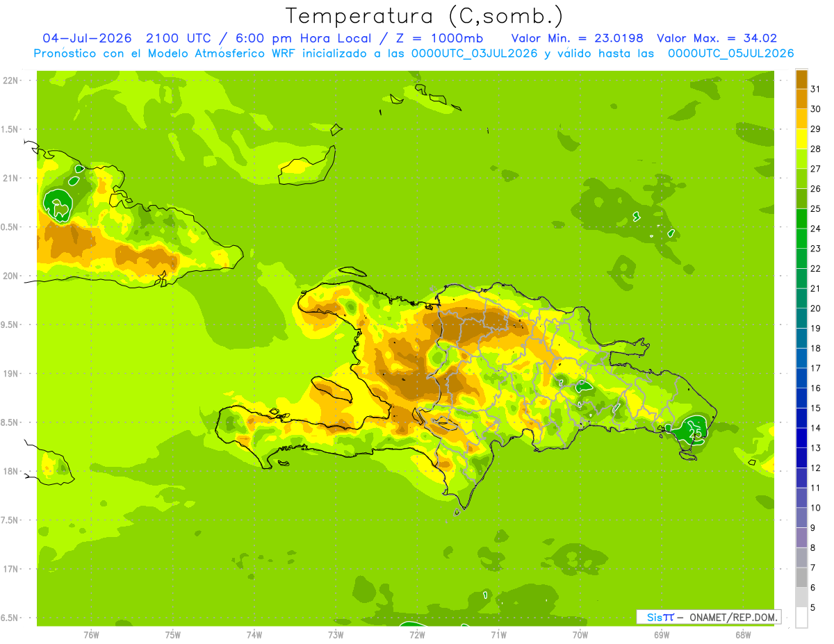Select the brown colorbar swatch above 31
This screenshot has width=834, height=644.
(801, 79)
